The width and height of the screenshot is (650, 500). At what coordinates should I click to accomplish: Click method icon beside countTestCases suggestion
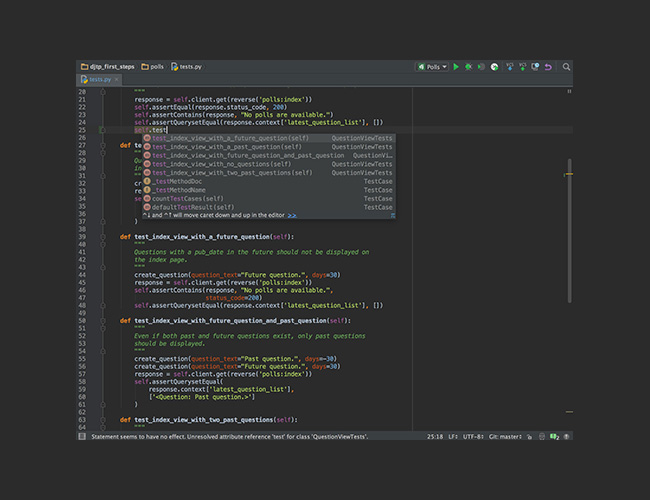click(147, 199)
